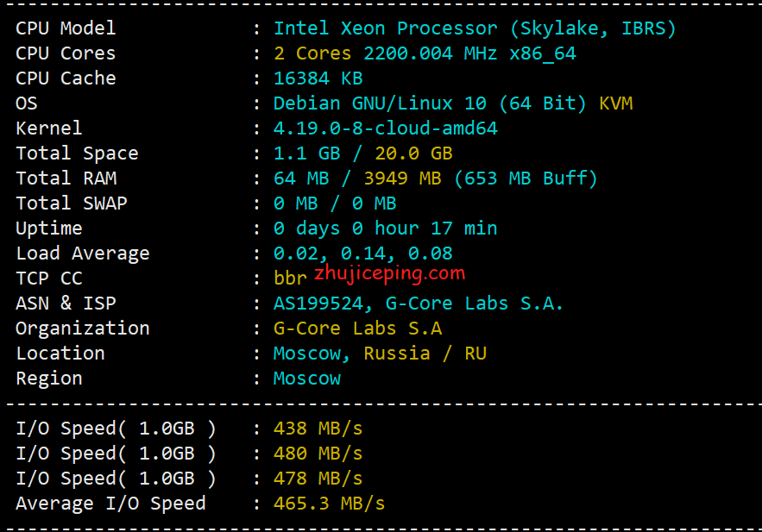
Task: Click the 'Location' label
Action: (60, 354)
